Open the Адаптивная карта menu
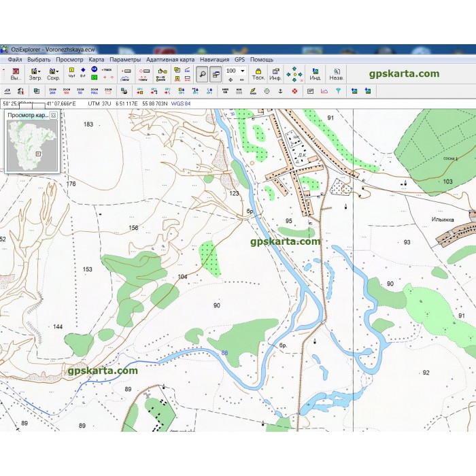Image resolution: width=476 pixels, height=476 pixels. click(170, 60)
